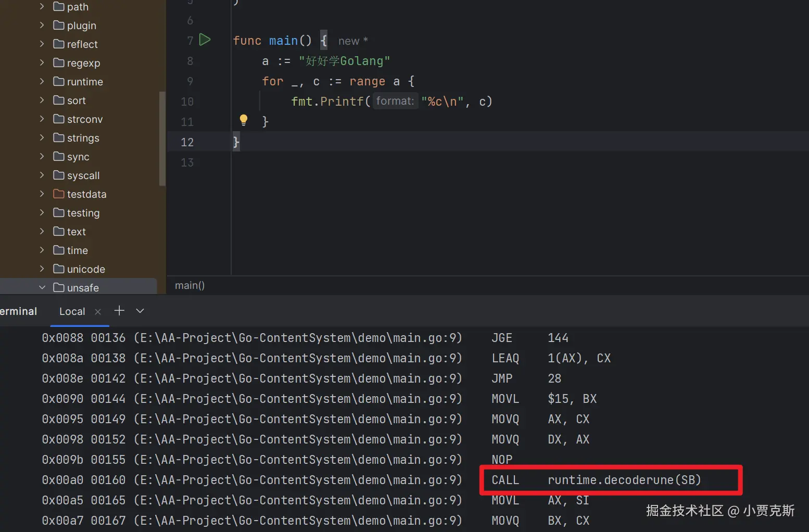Select the strconv folder row

78,119
